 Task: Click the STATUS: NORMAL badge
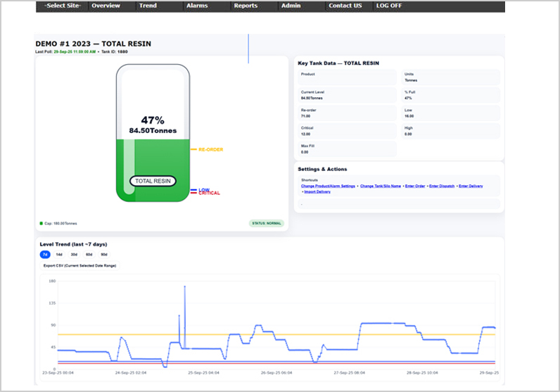267,223
